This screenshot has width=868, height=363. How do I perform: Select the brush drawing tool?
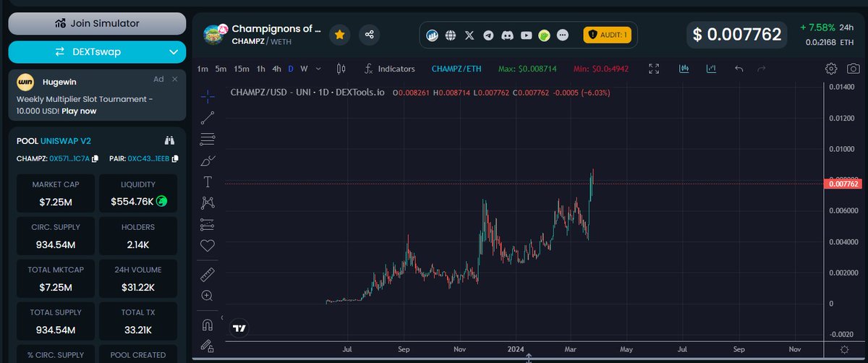coord(208,160)
